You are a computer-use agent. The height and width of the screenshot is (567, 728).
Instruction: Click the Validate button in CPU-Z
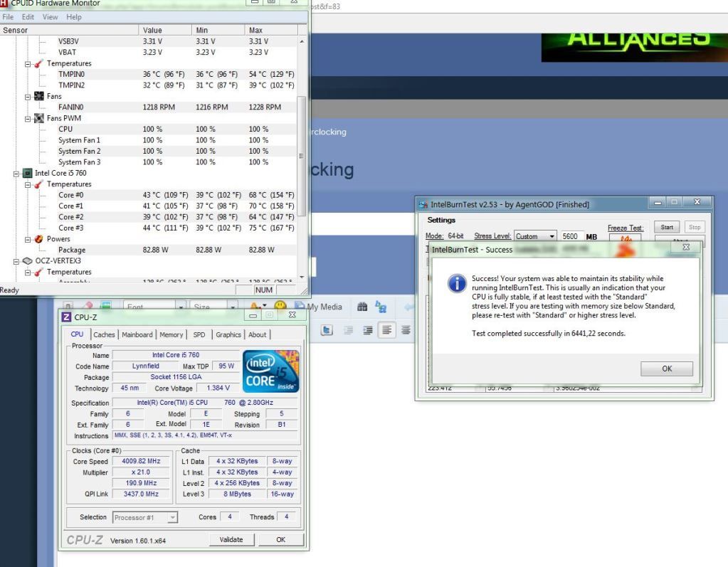click(231, 540)
